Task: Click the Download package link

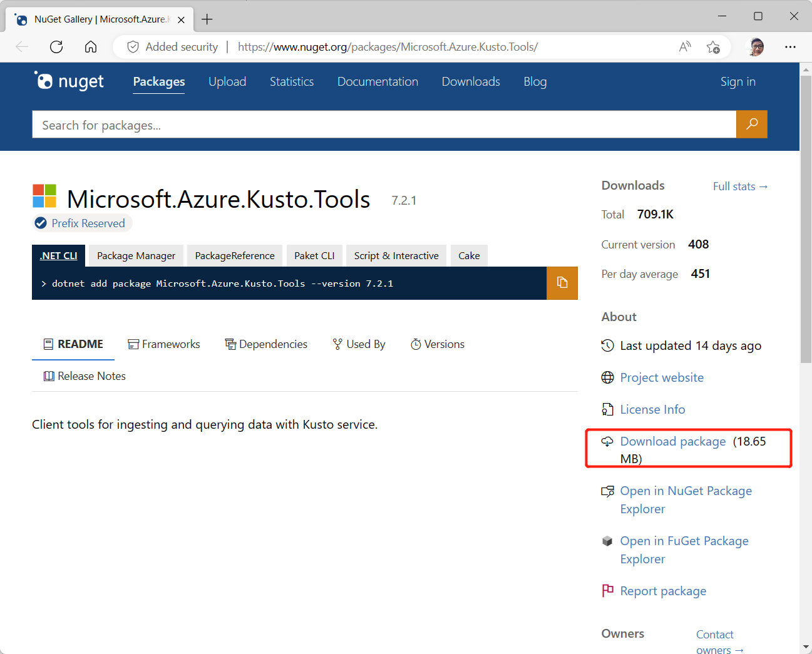Action: coord(672,441)
